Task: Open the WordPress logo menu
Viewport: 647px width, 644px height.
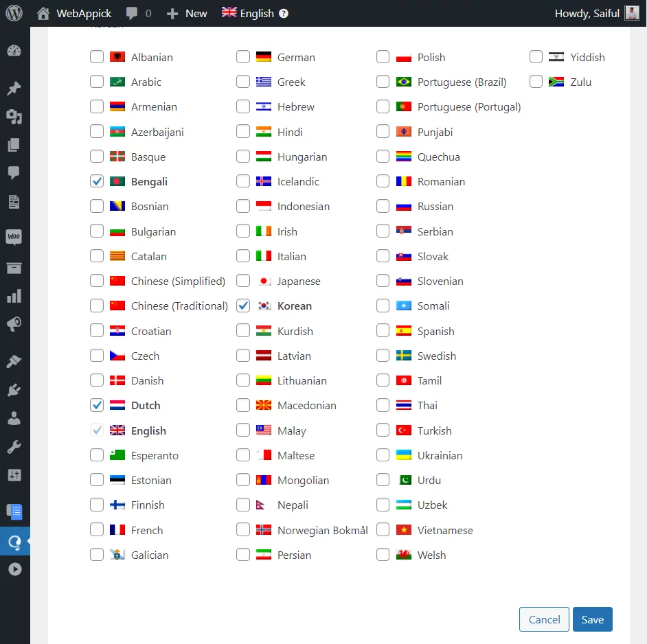Action: [14, 13]
